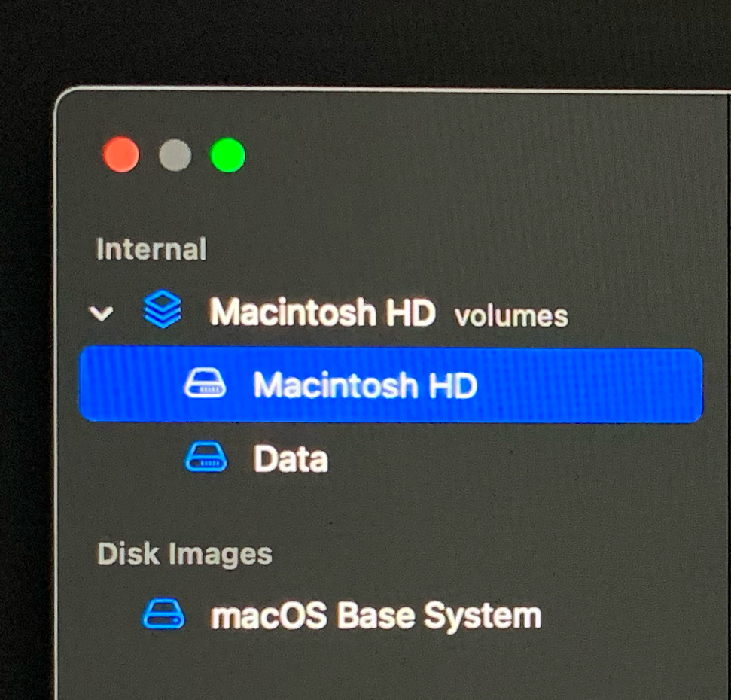Click blank row space right of Data label
The width and height of the screenshot is (731, 700).
point(513,458)
